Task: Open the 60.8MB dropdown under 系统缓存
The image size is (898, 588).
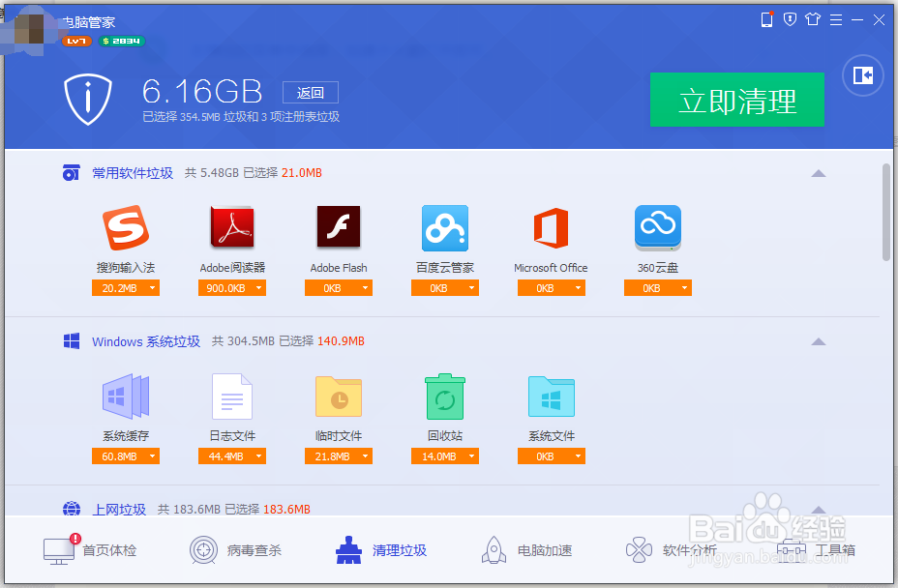Action: pyautogui.click(x=126, y=456)
